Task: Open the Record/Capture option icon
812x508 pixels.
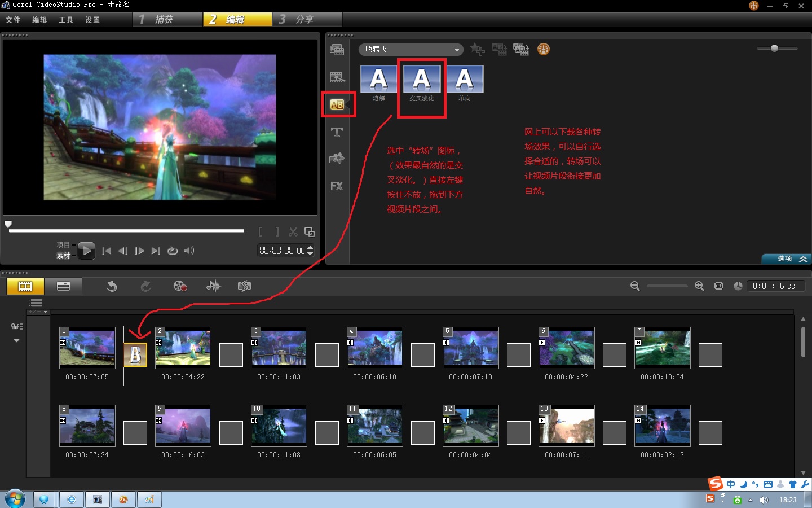Action: [x=180, y=286]
